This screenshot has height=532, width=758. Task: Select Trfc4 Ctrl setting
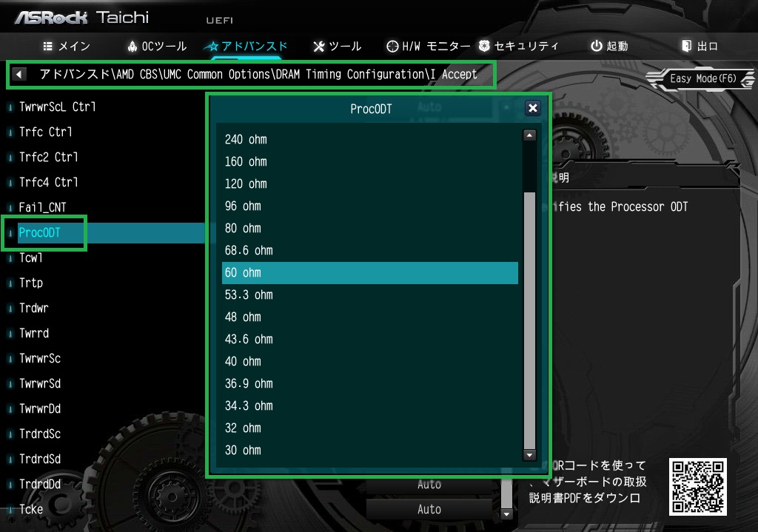[48, 182]
